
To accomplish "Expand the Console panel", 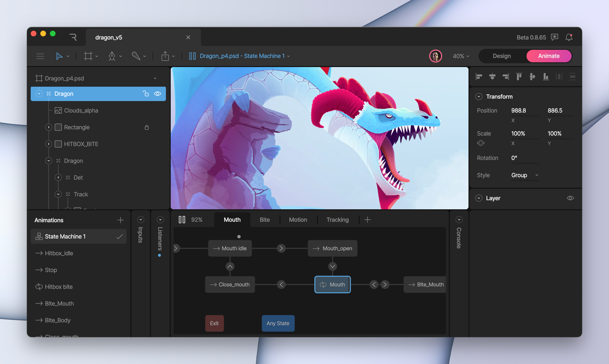I will coord(459,220).
